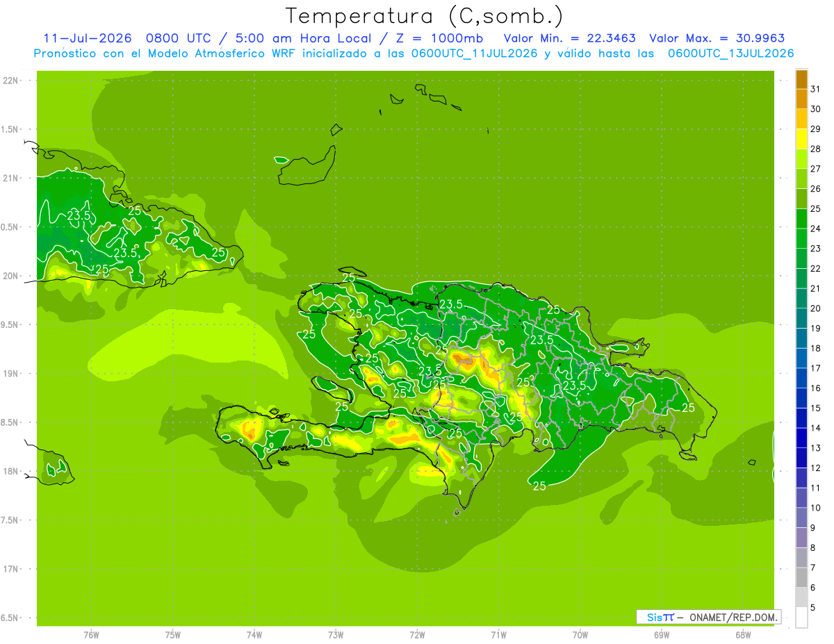Screen dimensions: 834x644
Task: Click the 25 contour label at Hispaniola's eastern tip
Action: click(x=688, y=408)
